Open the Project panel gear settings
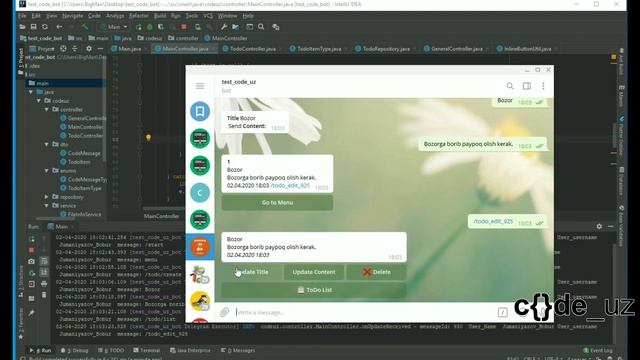Viewport: 640px width, 360px height. point(89,49)
